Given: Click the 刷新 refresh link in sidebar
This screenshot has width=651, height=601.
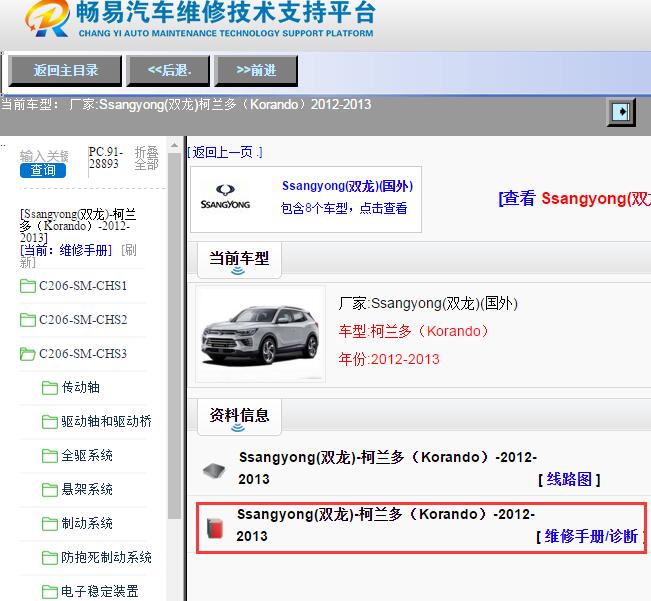Looking at the screenshot, I should click(78, 257).
